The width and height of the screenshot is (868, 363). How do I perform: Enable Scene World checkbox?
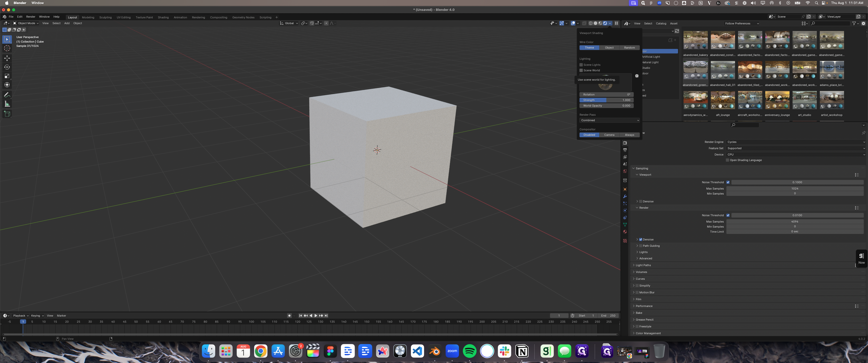pos(581,70)
